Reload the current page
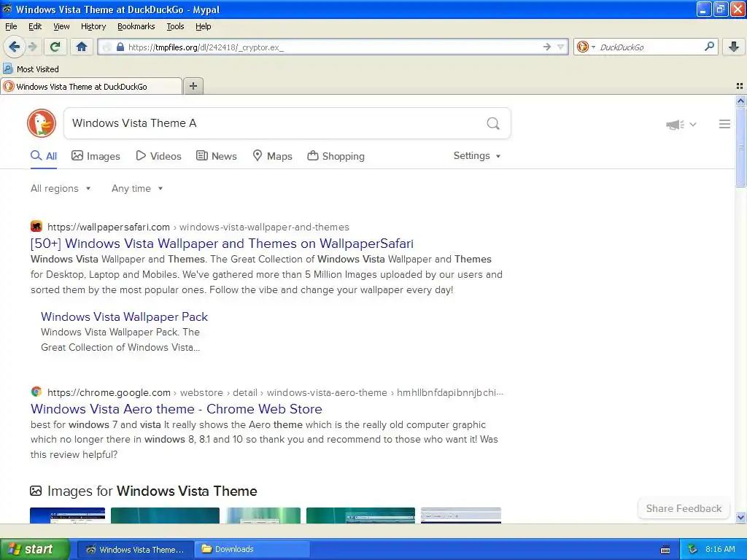This screenshot has height=560, width=747. point(55,47)
